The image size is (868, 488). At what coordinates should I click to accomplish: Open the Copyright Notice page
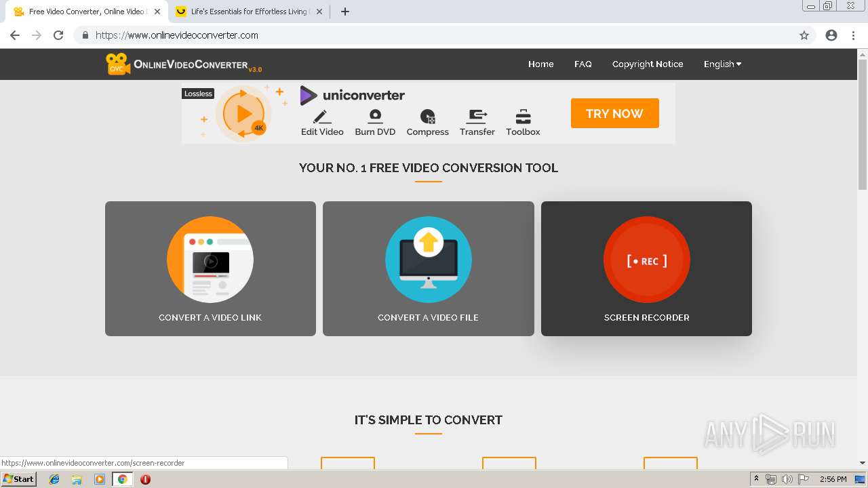pyautogui.click(x=648, y=64)
